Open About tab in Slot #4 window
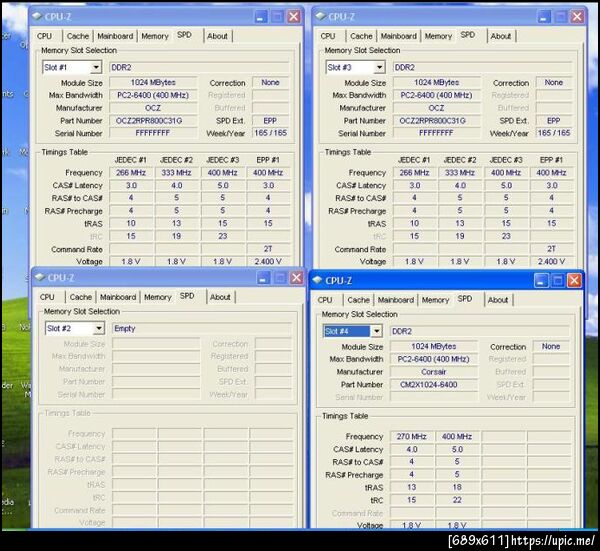 coord(498,300)
